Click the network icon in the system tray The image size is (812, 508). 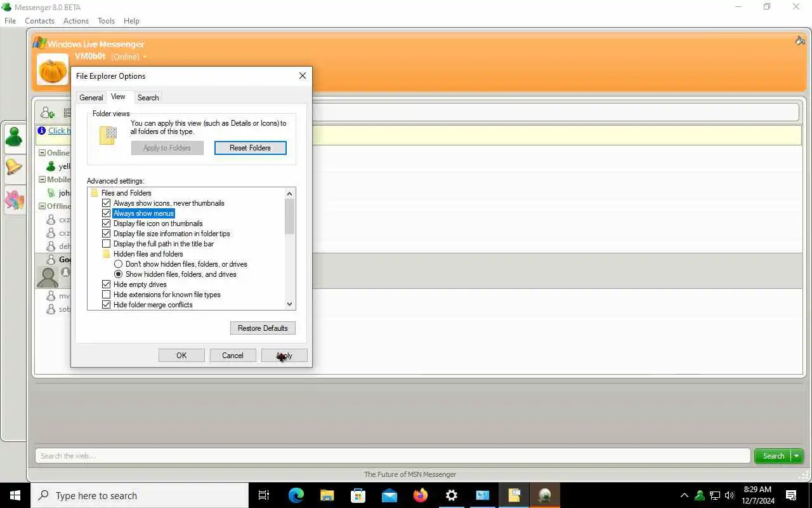click(715, 496)
